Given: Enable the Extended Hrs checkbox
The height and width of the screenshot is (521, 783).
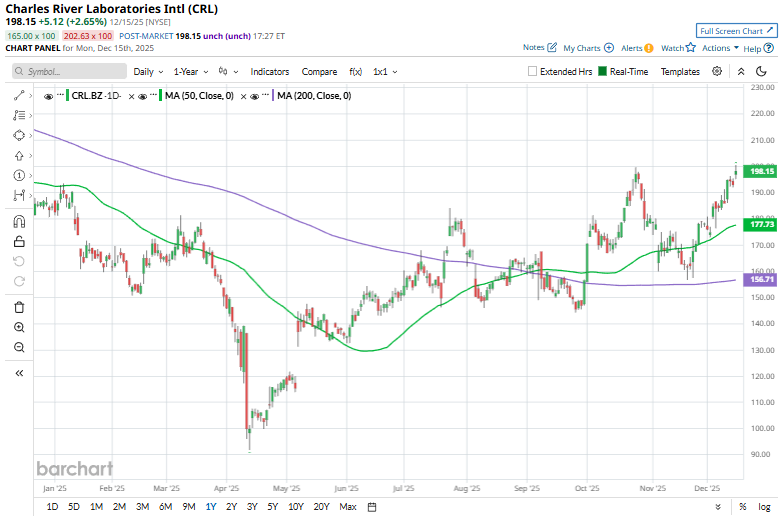Looking at the screenshot, I should click(x=533, y=72).
